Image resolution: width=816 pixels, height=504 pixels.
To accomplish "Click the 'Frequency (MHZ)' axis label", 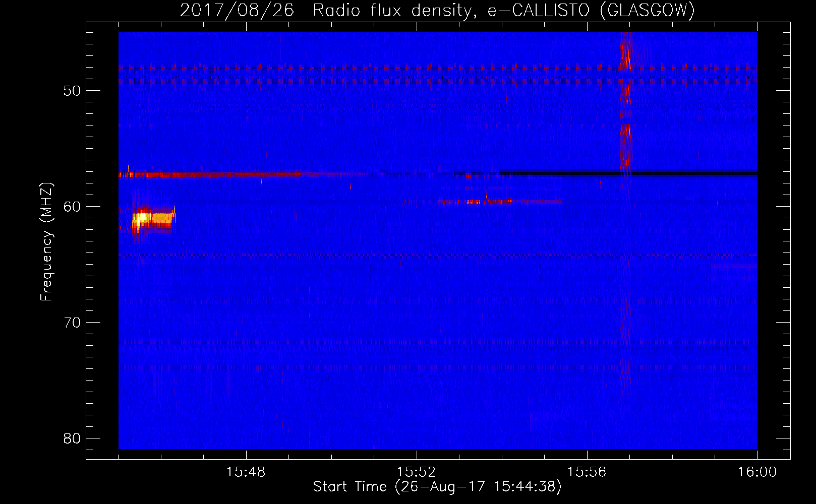I will 46,242.
